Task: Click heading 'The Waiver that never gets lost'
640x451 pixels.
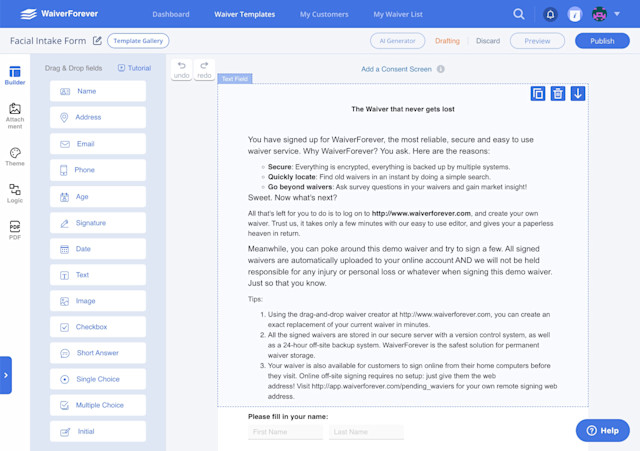Action: point(403,109)
